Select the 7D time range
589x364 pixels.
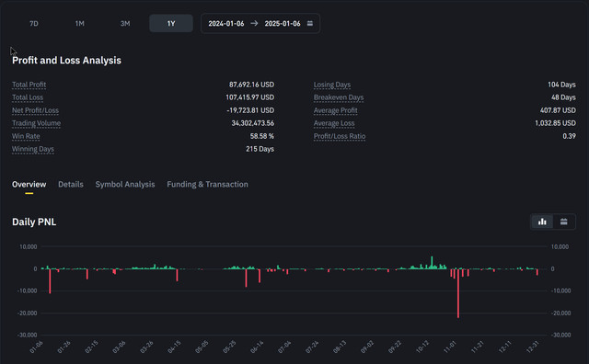[34, 24]
